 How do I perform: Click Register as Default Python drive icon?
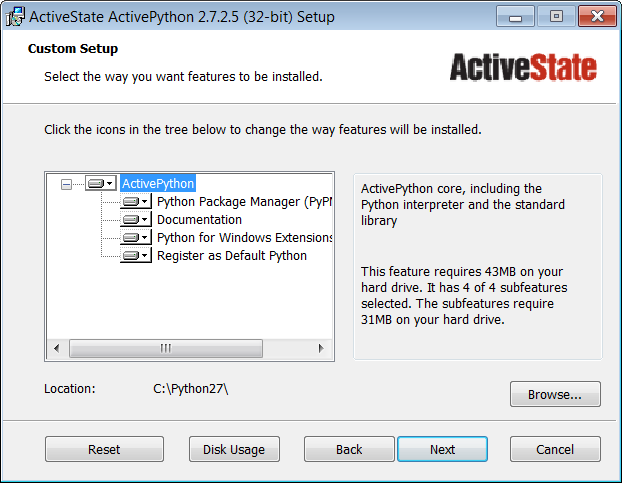(131, 256)
